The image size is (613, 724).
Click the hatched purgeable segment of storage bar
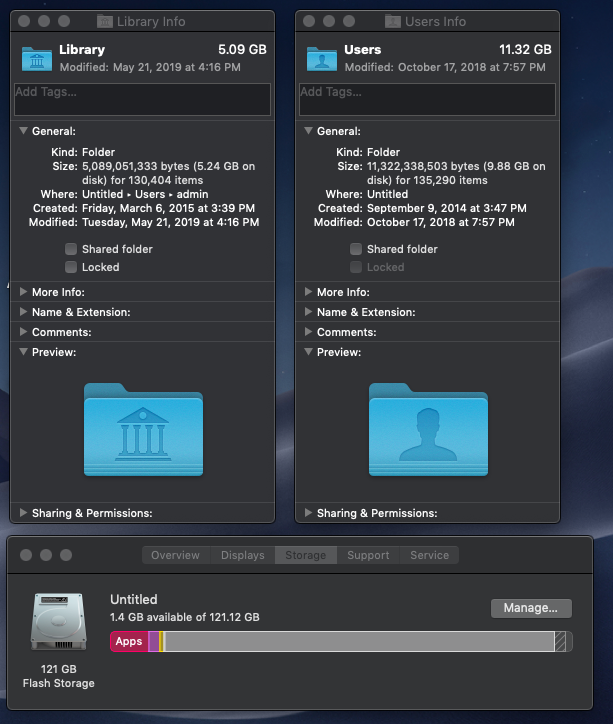point(560,641)
